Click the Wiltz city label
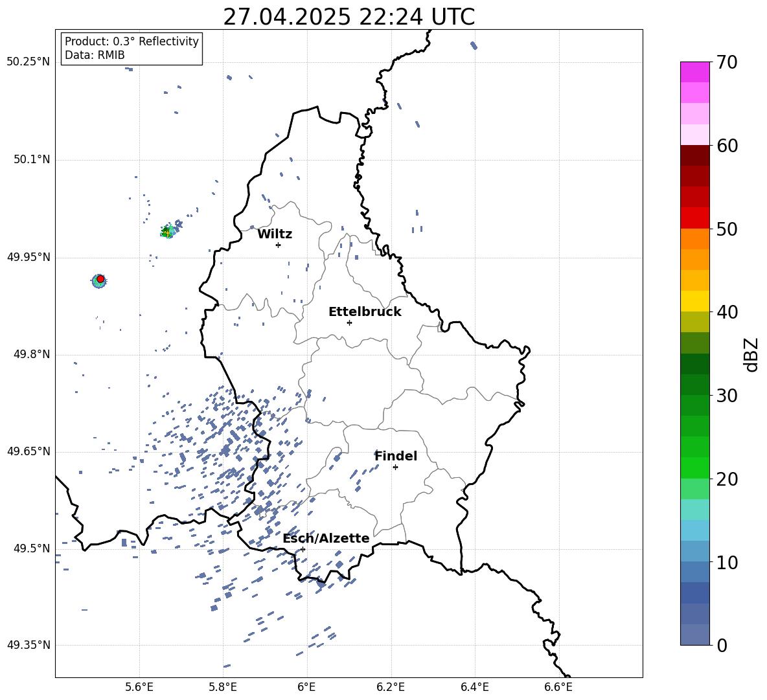The width and height of the screenshot is (767, 700). click(x=275, y=234)
